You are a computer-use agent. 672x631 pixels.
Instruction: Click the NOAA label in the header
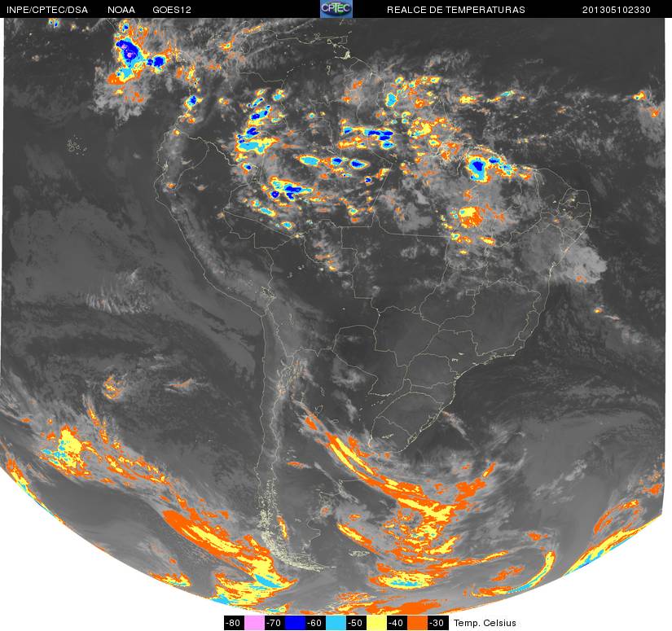(x=121, y=10)
